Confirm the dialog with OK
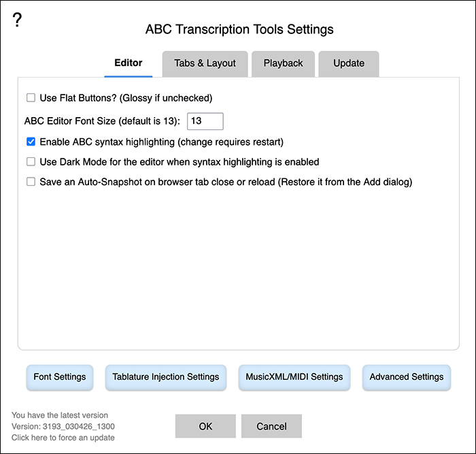This screenshot has width=476, height=454. click(205, 426)
